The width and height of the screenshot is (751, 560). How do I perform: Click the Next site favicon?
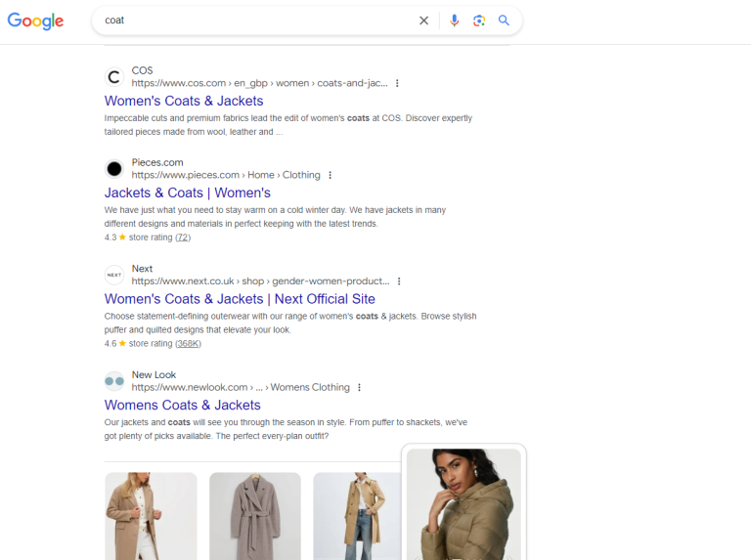(114, 275)
